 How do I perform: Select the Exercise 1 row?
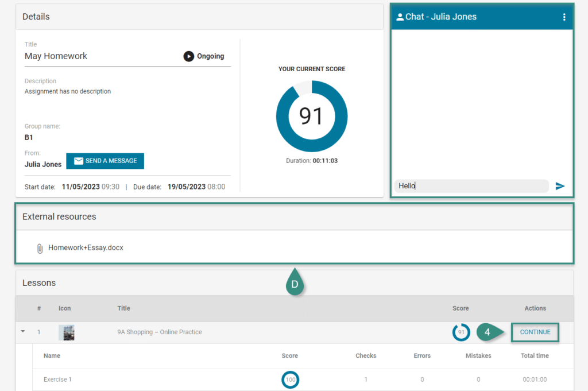click(57, 380)
